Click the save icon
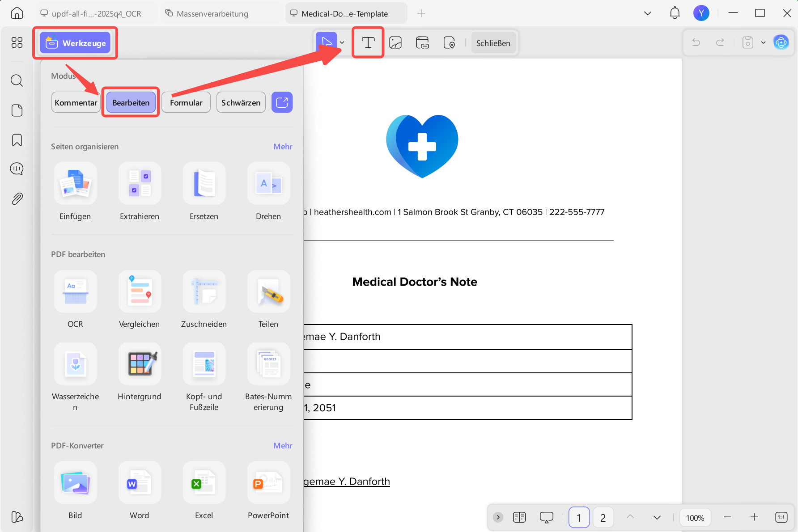Viewport: 798px width, 532px height. (x=748, y=42)
